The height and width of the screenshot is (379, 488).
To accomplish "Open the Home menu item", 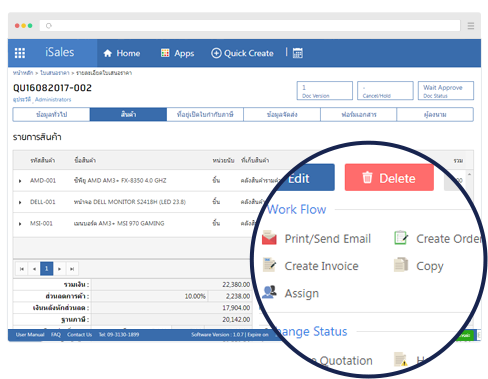I will (122, 53).
